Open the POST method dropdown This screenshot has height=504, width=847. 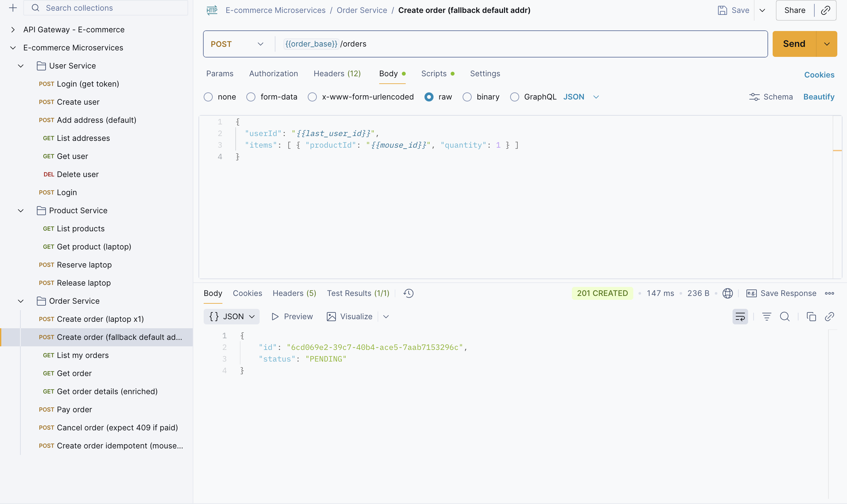(x=238, y=44)
